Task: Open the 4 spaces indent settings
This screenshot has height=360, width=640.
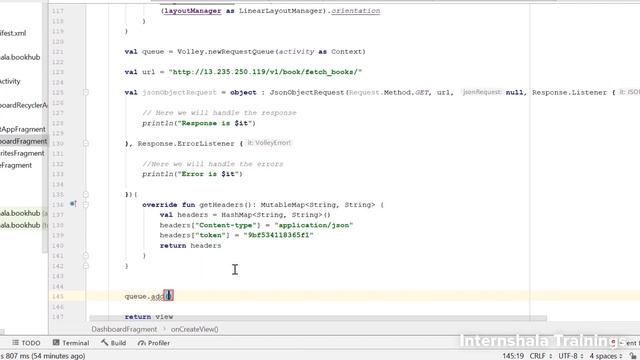Action: tap(605, 356)
